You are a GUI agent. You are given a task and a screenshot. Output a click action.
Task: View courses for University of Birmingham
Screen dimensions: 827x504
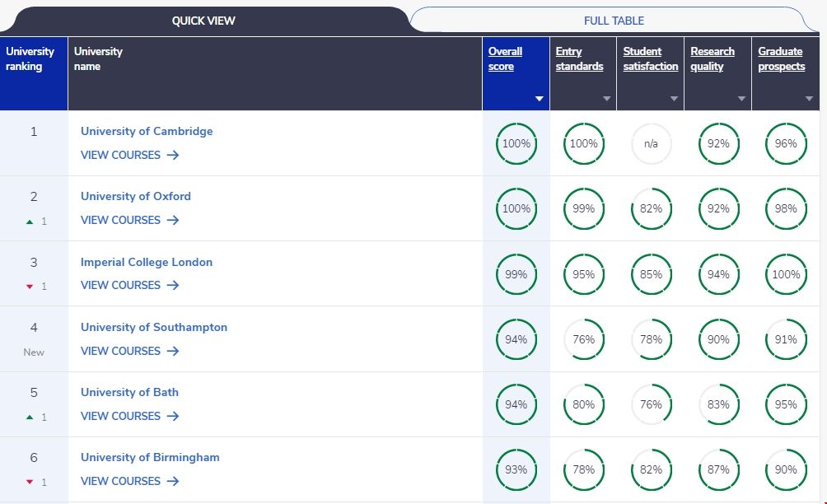pyautogui.click(x=121, y=481)
